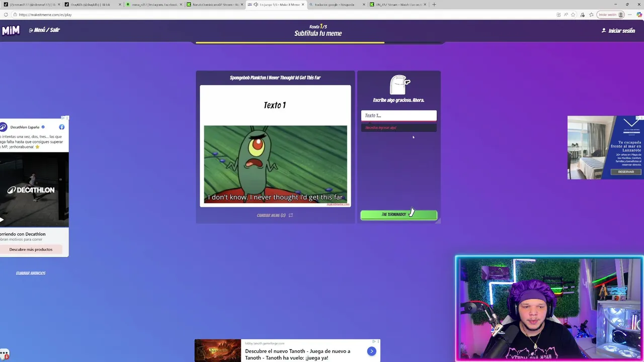Click Iniciar sesión in page header

tap(618, 31)
